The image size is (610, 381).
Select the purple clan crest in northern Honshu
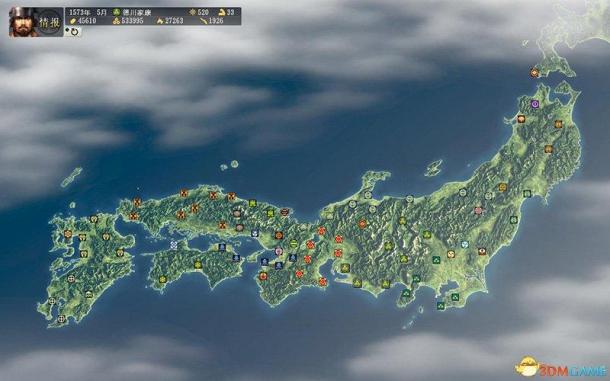pos(535,104)
